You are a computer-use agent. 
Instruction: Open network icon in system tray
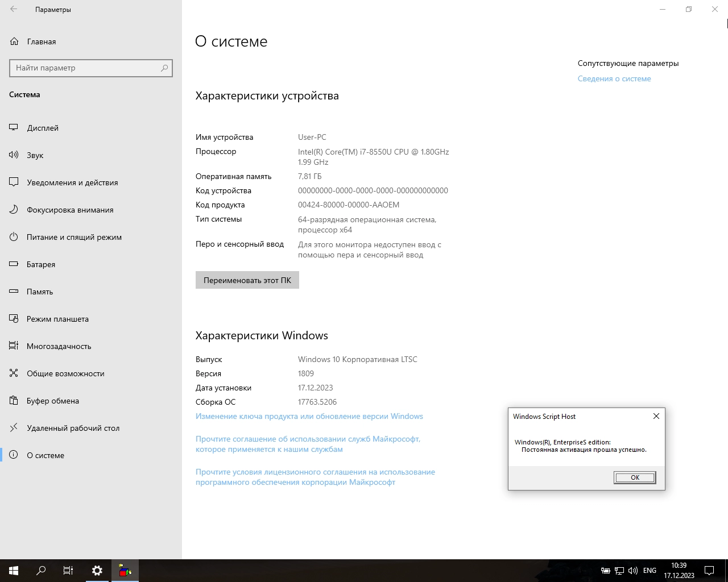[619, 571]
